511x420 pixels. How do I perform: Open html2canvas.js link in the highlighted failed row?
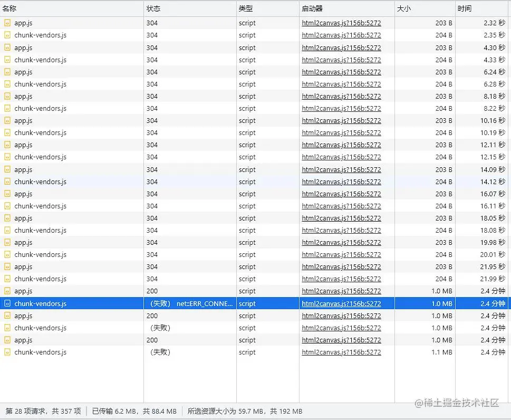(341, 303)
